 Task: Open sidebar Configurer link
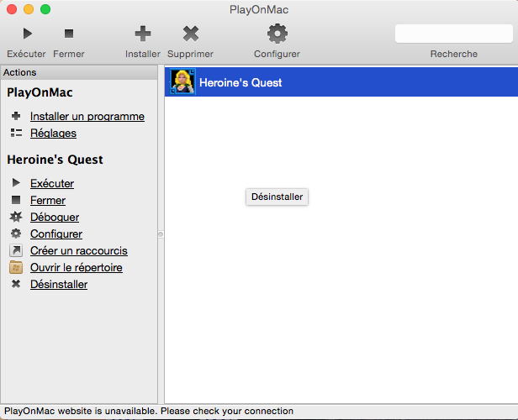[56, 234]
